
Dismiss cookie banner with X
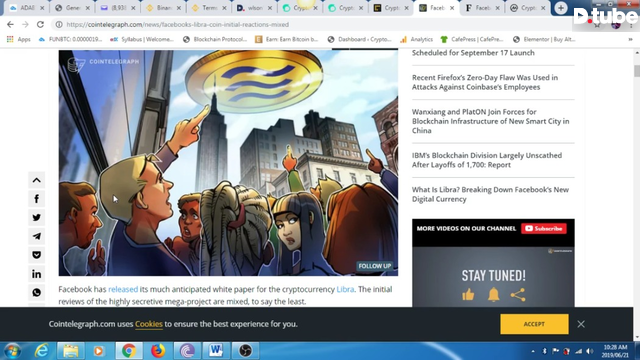coord(581,324)
